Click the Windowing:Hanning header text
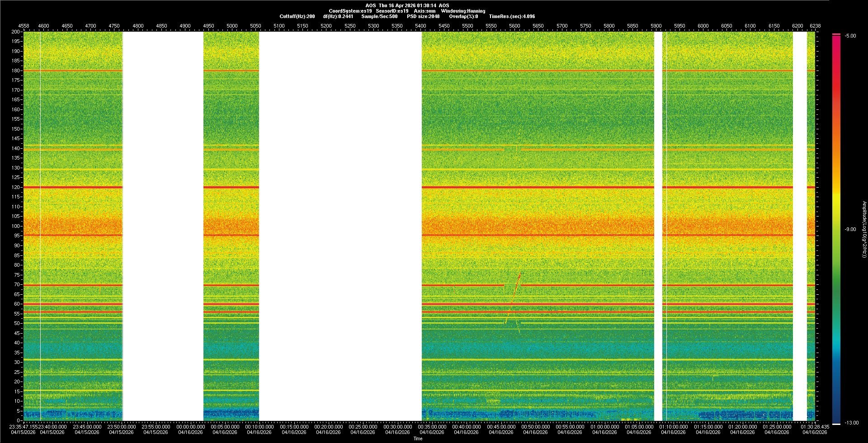This screenshot has width=868, height=443. click(463, 11)
